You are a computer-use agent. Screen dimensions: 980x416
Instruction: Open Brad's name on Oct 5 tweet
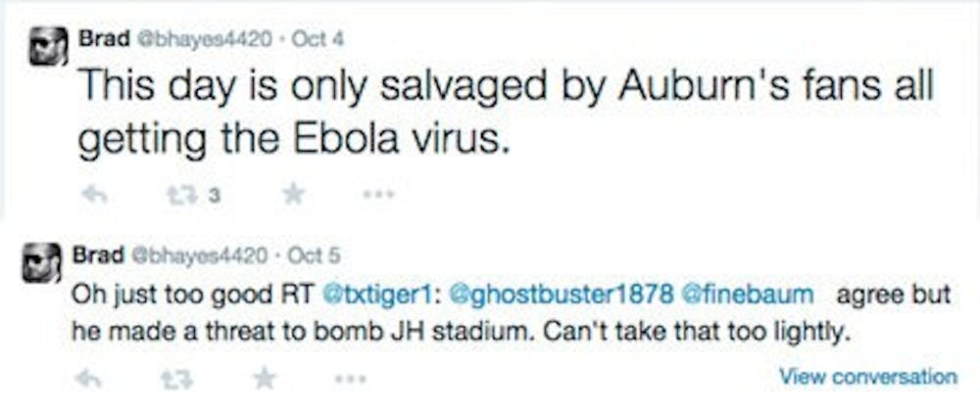(x=95, y=255)
